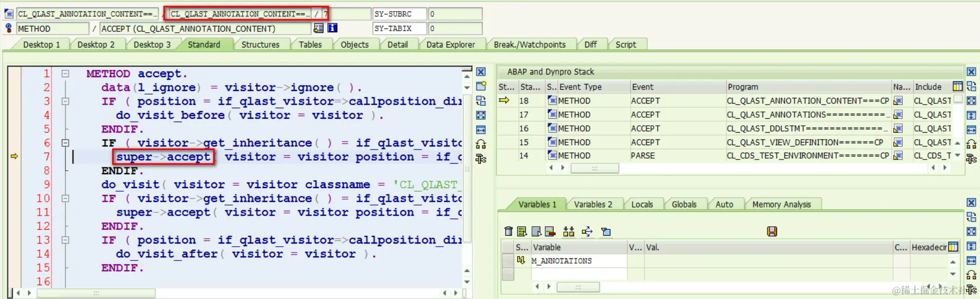Viewport: 980px width, 299px height.
Task: Close the source code tool window
Action: point(481,72)
